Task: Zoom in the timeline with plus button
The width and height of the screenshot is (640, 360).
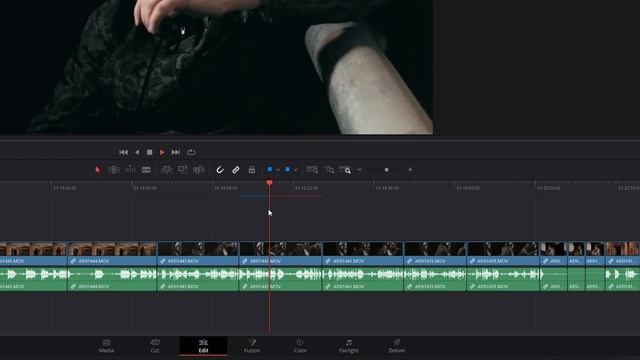Action: pyautogui.click(x=410, y=169)
